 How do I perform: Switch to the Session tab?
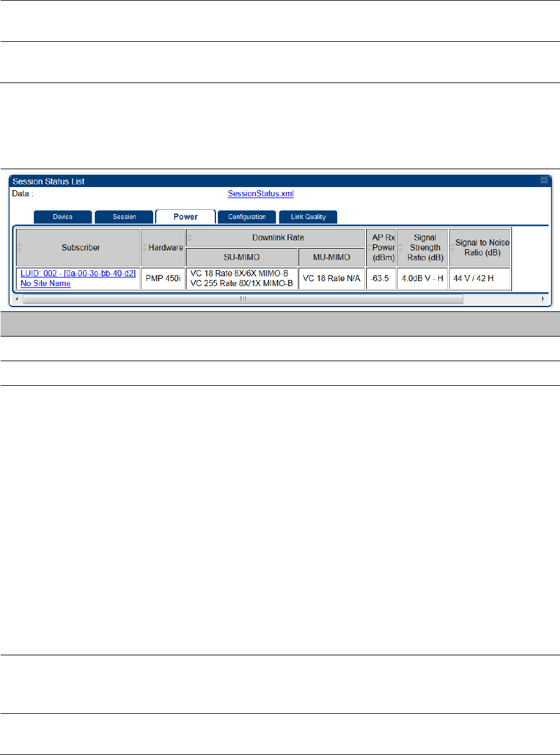click(124, 217)
